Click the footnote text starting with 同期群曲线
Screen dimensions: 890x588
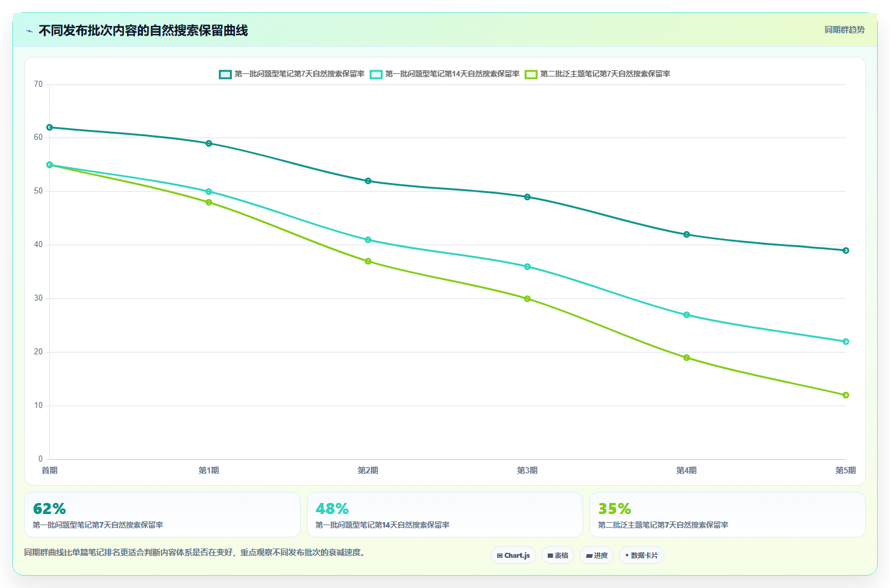[x=196, y=552]
